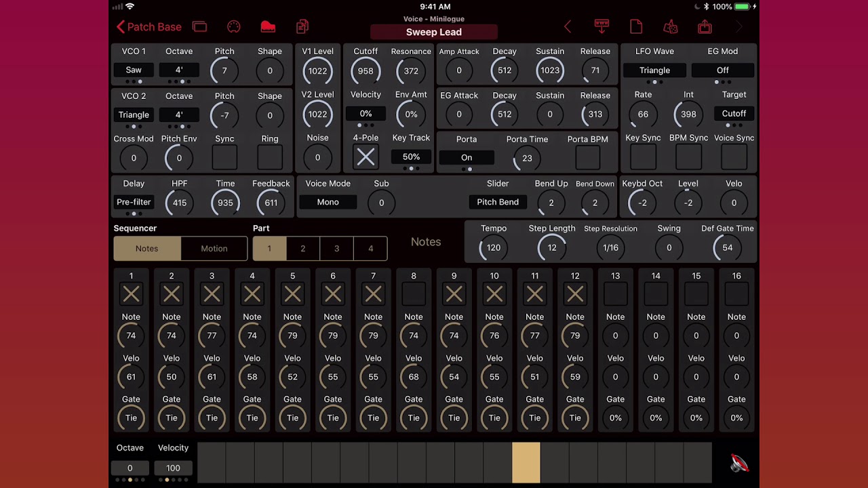This screenshot has width=868, height=488.
Task: Click the fetch from synth icon
Action: tap(601, 26)
